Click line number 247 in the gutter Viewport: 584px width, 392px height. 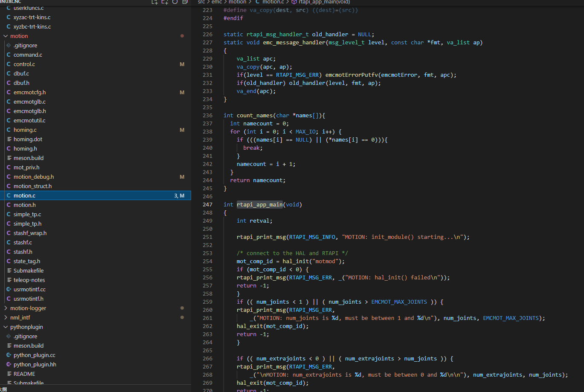(207, 204)
